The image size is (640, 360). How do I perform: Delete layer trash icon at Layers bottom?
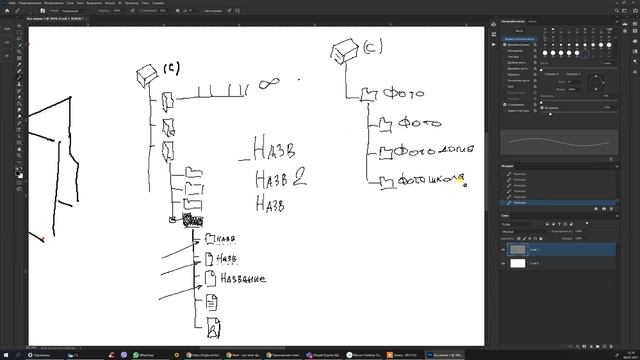[611, 347]
